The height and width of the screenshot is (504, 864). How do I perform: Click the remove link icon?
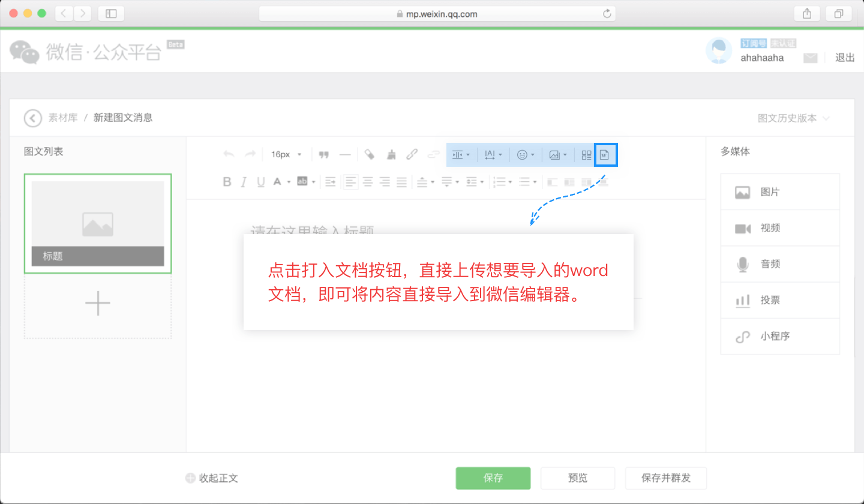click(433, 154)
